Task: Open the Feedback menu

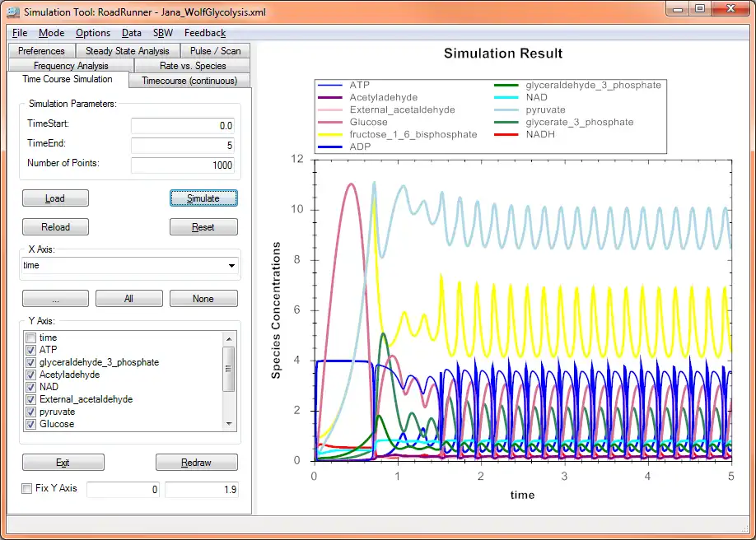Action: (205, 33)
